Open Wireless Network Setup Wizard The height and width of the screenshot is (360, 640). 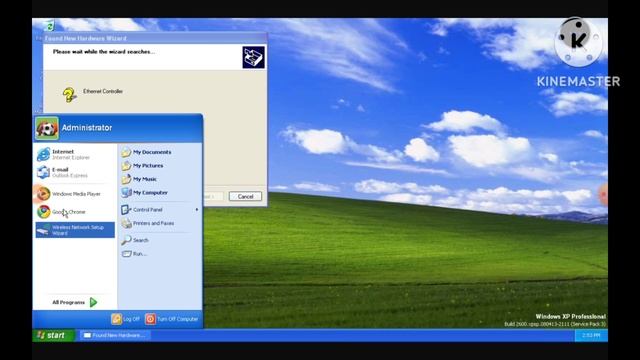point(75,230)
